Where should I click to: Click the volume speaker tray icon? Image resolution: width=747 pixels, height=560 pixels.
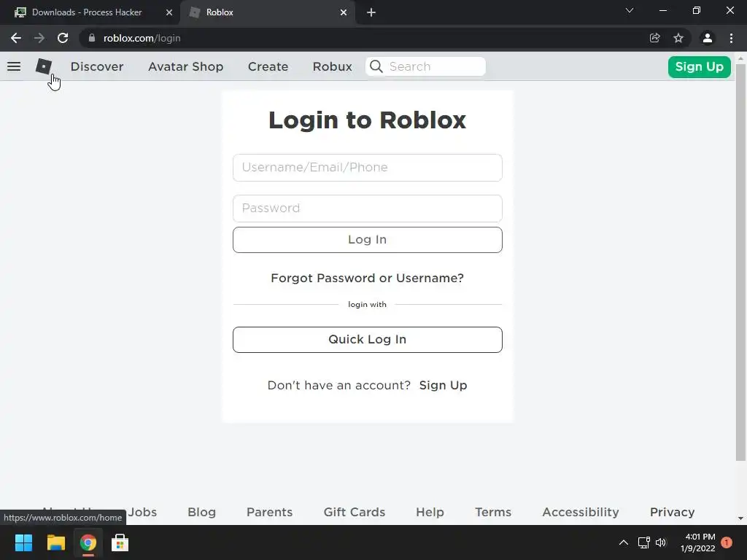[661, 542]
